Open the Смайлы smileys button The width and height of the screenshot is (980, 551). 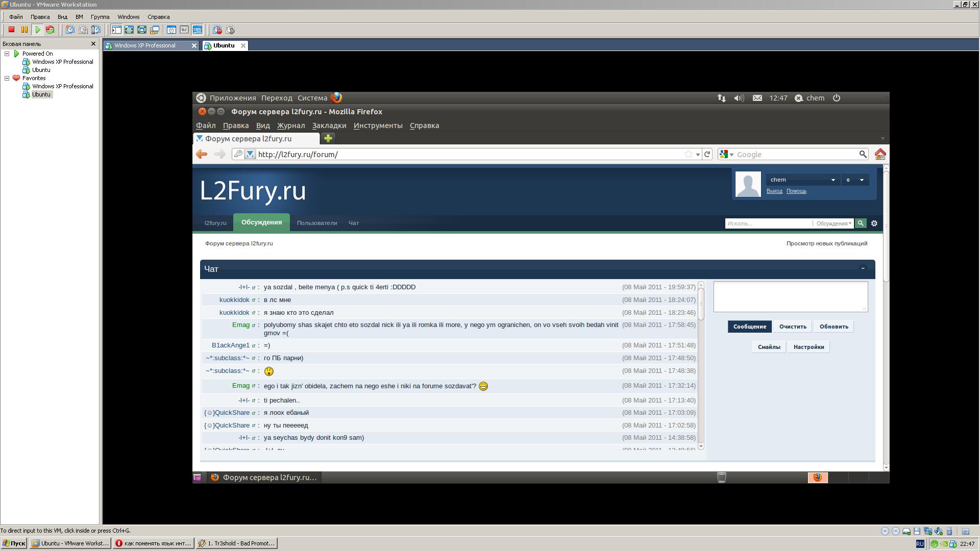pos(769,347)
